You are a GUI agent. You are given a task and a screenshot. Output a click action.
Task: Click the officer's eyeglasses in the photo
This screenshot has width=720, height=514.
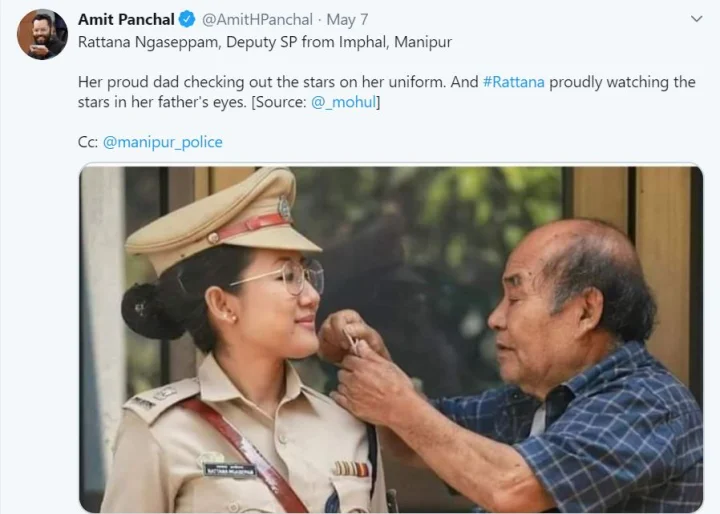(x=283, y=276)
